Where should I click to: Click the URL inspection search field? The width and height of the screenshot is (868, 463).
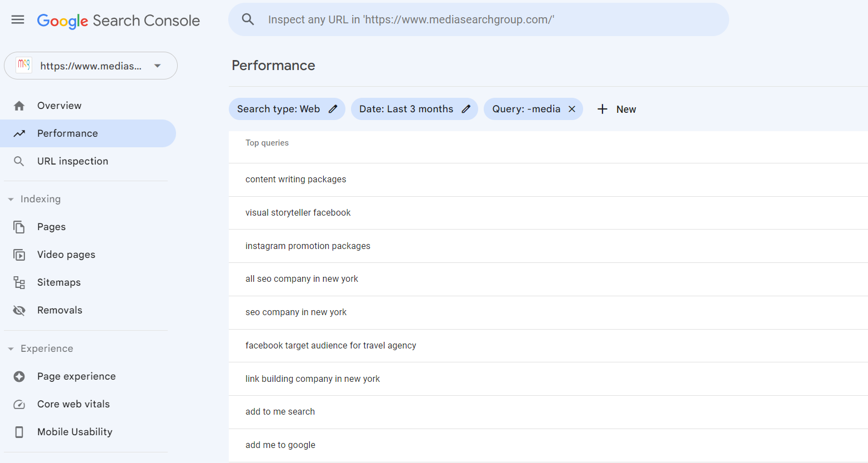pyautogui.click(x=478, y=19)
